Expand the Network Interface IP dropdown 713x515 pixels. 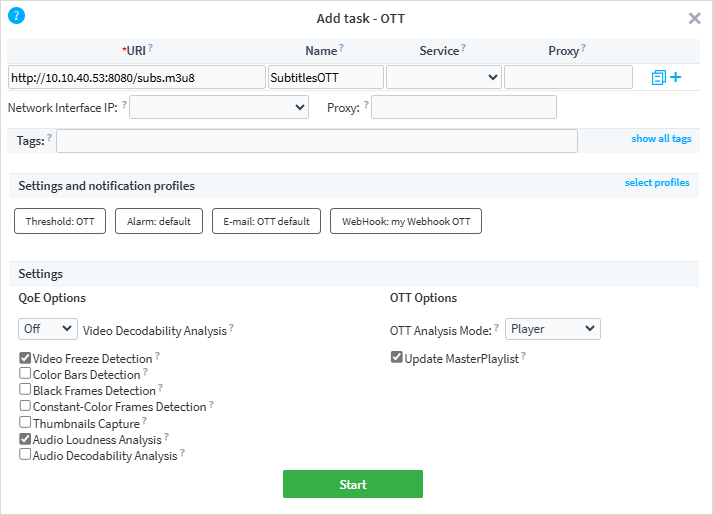click(219, 107)
